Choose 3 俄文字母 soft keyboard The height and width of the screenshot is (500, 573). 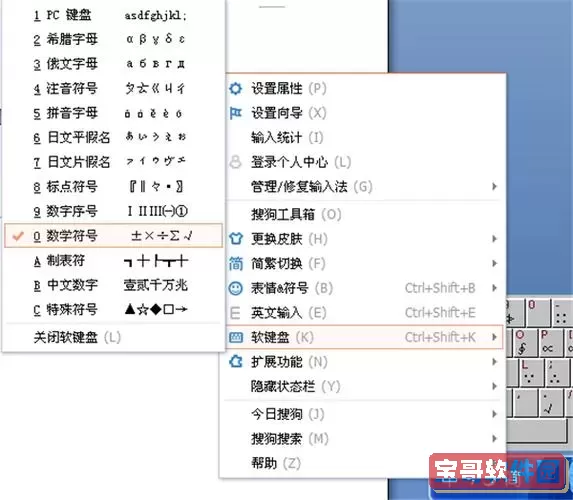[113, 64]
